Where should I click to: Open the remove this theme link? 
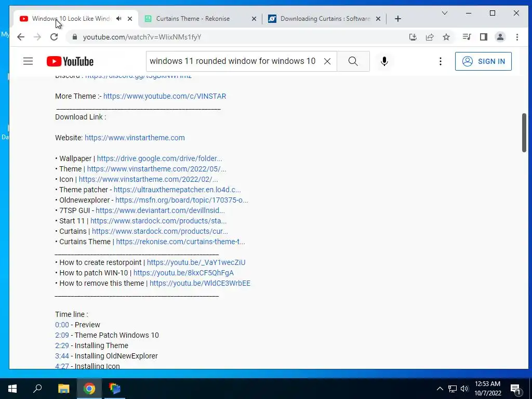pyautogui.click(x=200, y=283)
